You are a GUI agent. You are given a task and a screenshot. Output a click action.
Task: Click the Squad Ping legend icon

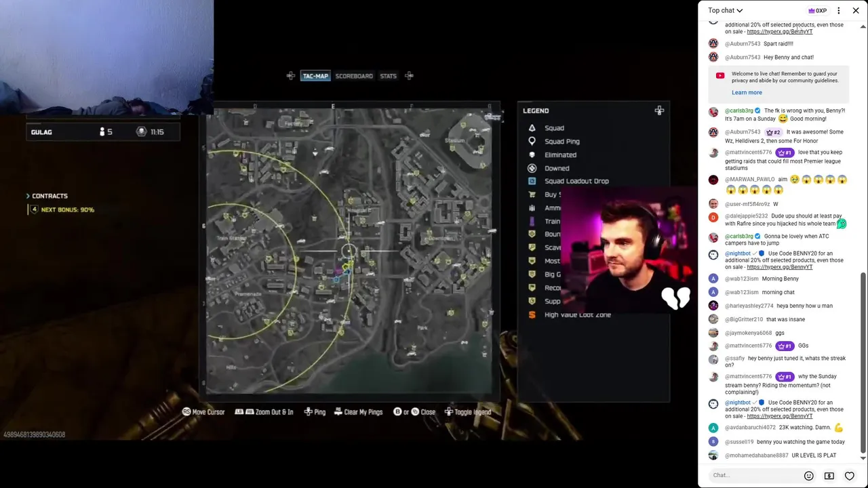pyautogui.click(x=532, y=141)
